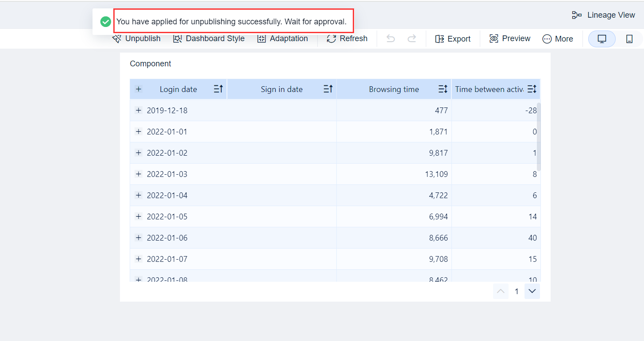Switch to mobile layout view
The image size is (644, 341).
[x=629, y=39]
